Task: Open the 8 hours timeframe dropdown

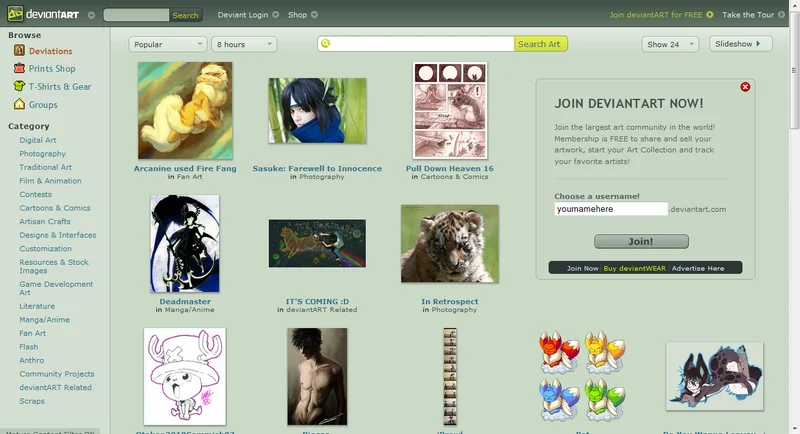Action: pos(243,44)
